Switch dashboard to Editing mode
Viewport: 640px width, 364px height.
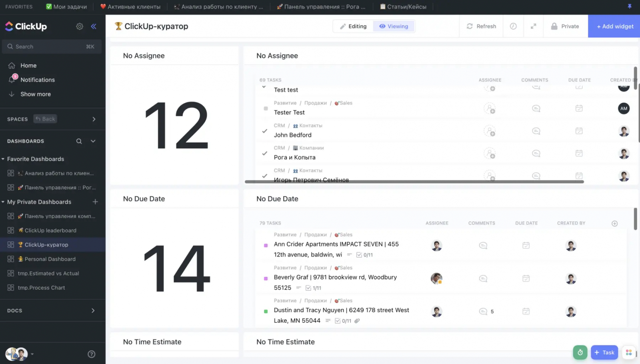353,26
